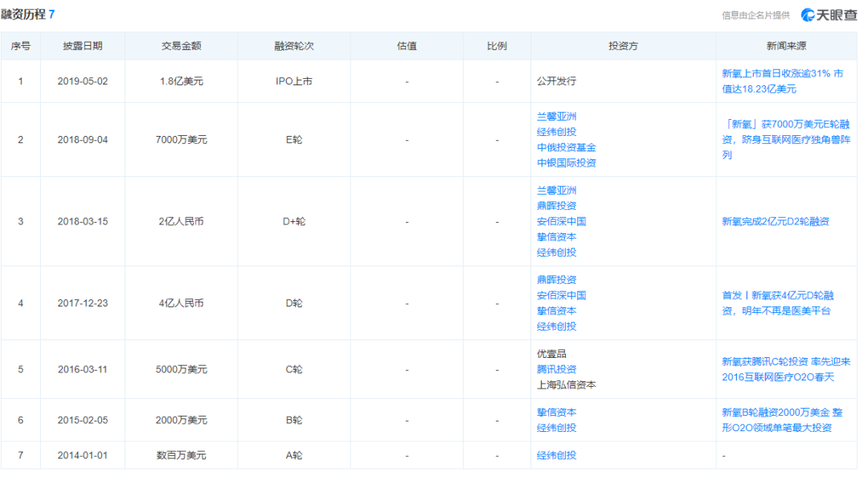Click the C轮 round cell
The width and height of the screenshot is (868, 477).
(294, 369)
